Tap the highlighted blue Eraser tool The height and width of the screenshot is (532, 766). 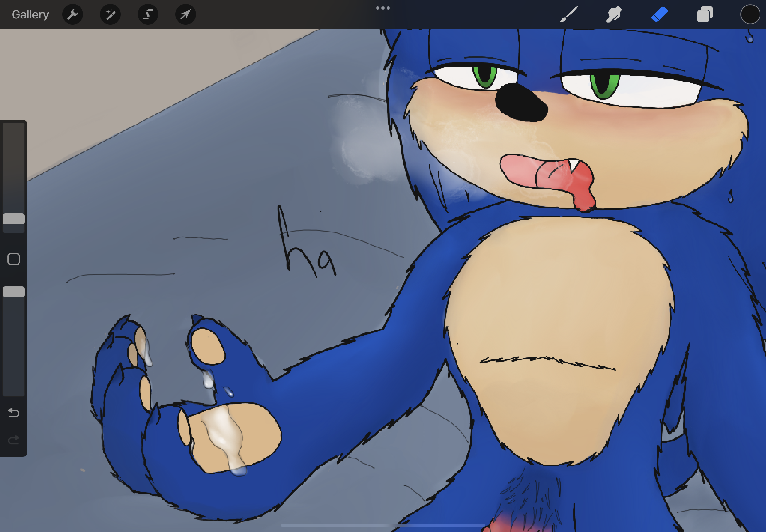659,14
